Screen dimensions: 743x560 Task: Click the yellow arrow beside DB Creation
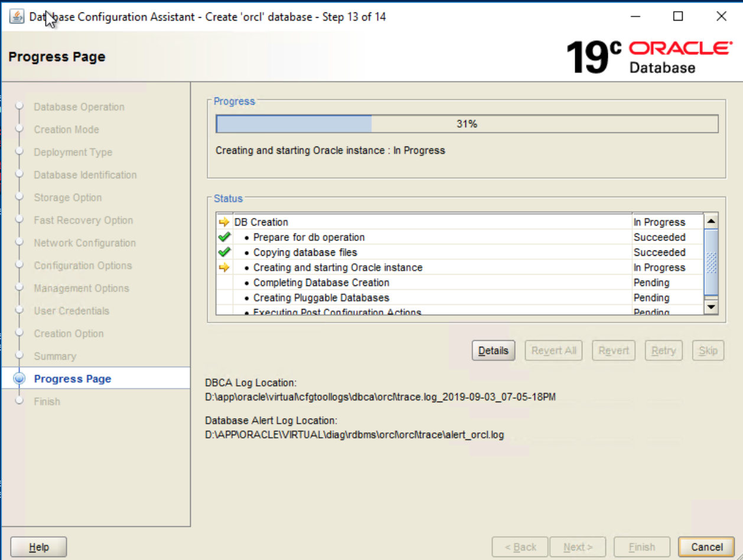click(224, 222)
